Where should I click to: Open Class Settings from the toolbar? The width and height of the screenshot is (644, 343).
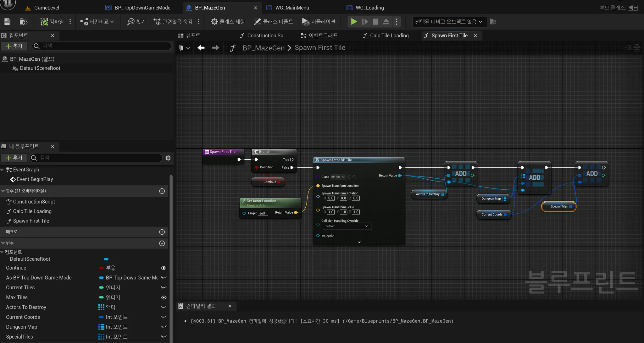click(228, 22)
